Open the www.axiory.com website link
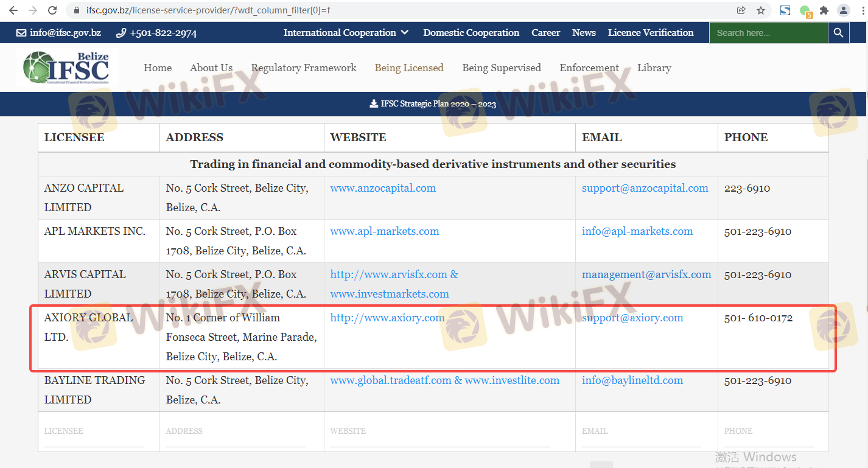Screen dimensions: 868x468 coord(387,318)
